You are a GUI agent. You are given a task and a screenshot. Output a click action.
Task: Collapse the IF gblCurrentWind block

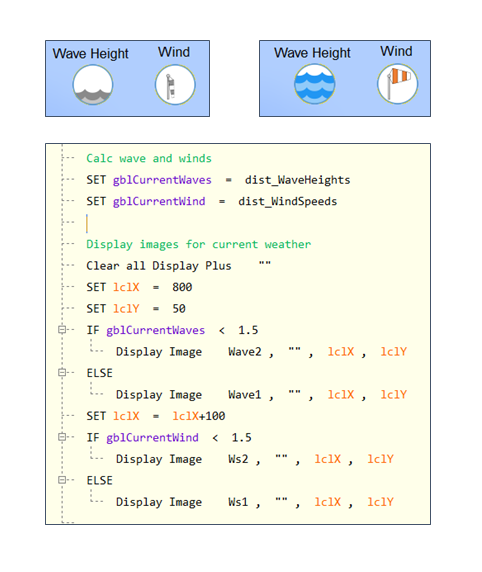tap(62, 437)
